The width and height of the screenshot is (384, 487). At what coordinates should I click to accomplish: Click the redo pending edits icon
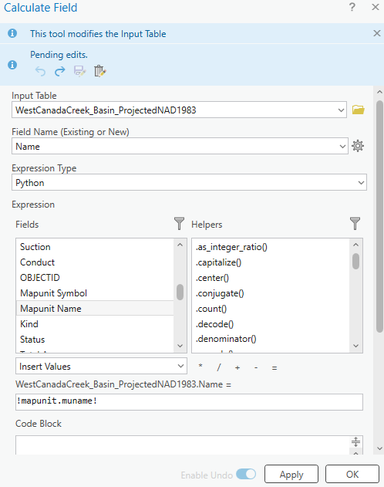point(60,71)
